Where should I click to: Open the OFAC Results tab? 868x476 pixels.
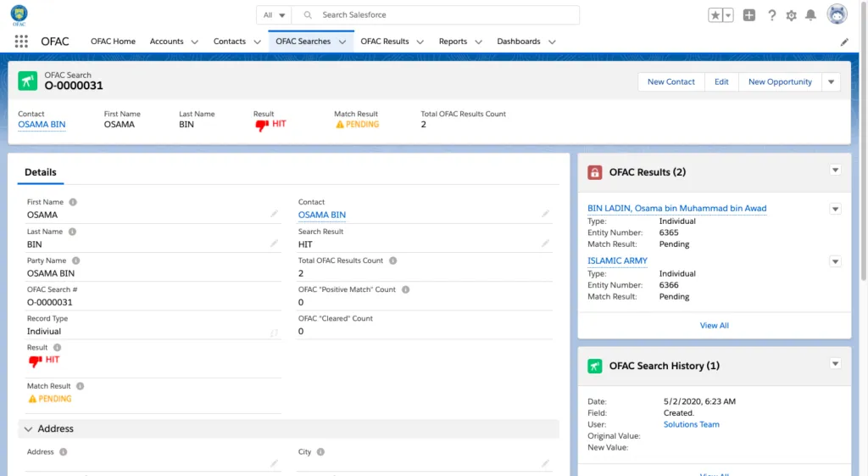[385, 42]
